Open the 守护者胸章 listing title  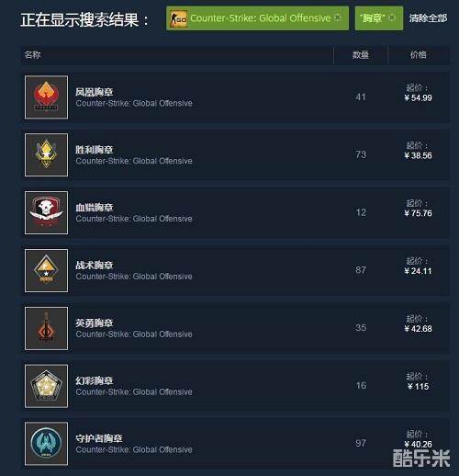(x=99, y=438)
